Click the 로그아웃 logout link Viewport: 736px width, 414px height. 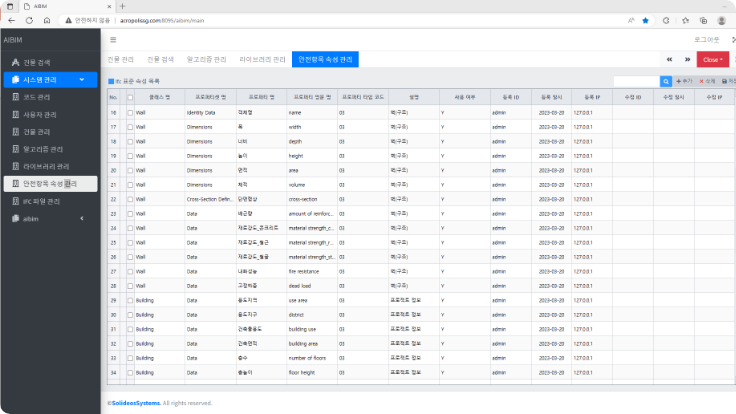click(x=706, y=40)
